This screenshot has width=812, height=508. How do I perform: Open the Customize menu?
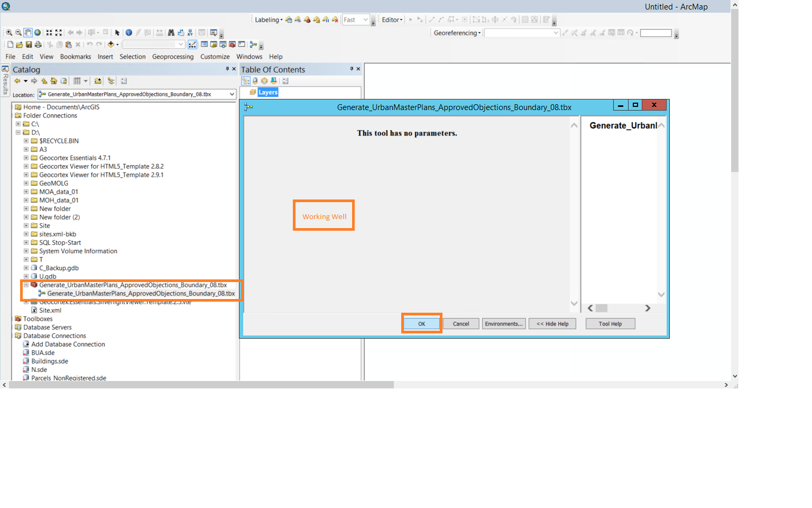[x=215, y=57]
